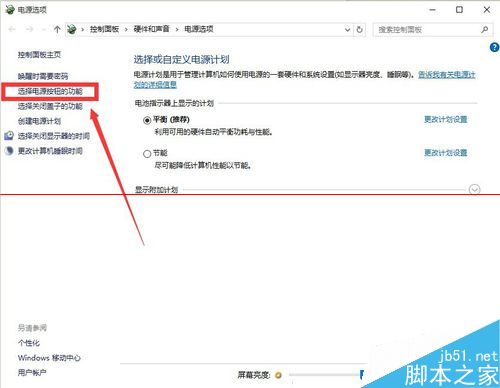
Task: Expand the chevron after 控制面板 breadcrumb
Action: [126, 30]
